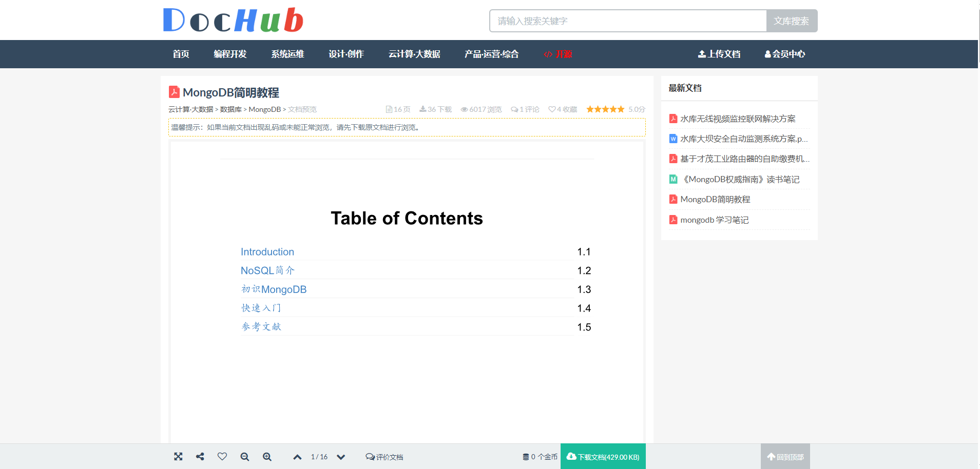Open the 评价文档 review option
The width and height of the screenshot is (980, 469).
(385, 457)
